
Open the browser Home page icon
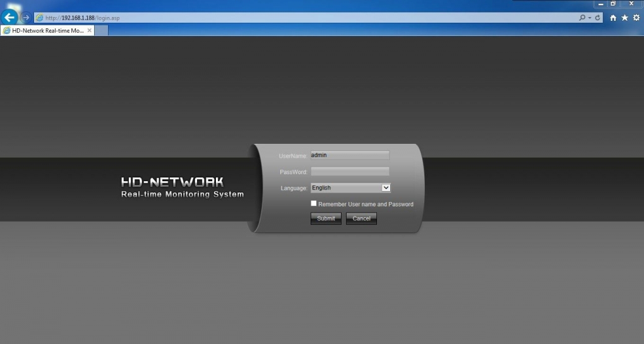tap(613, 18)
